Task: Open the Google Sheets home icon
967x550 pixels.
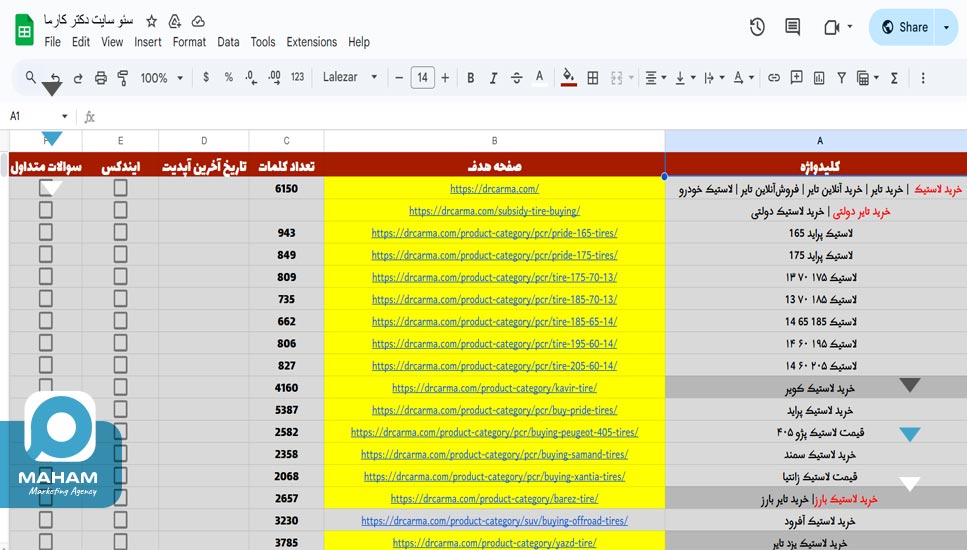Action: pyautogui.click(x=25, y=31)
